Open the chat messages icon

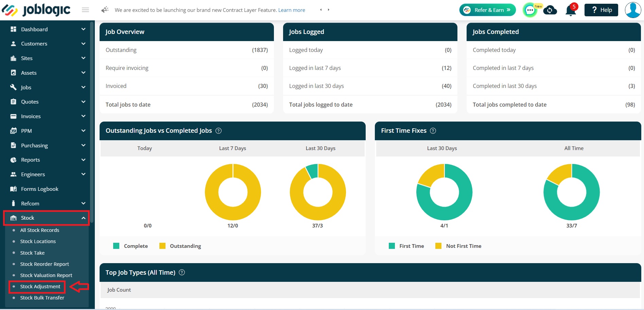point(530,10)
